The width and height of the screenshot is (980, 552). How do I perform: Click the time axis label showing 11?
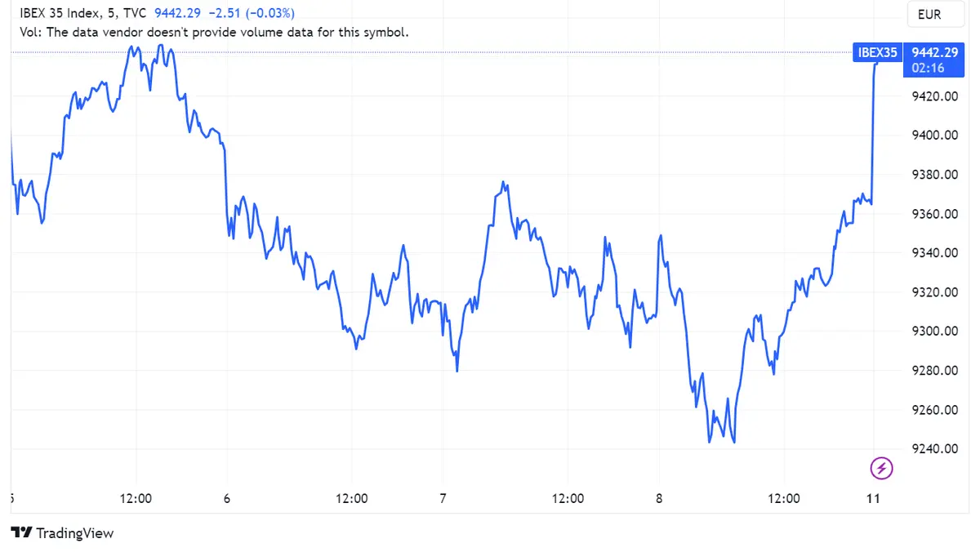pos(873,498)
